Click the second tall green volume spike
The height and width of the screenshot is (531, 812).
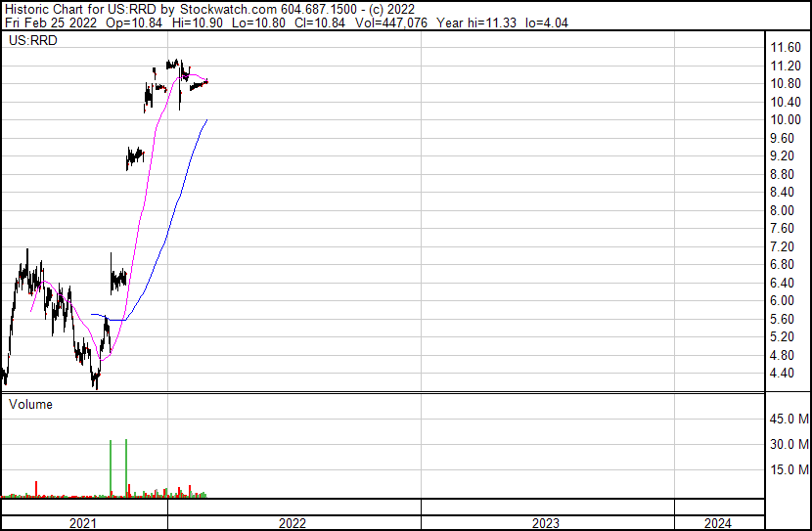pos(127,469)
